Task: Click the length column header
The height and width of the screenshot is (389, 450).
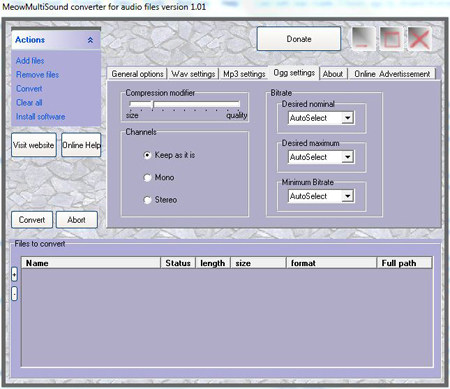Action: pos(213,263)
